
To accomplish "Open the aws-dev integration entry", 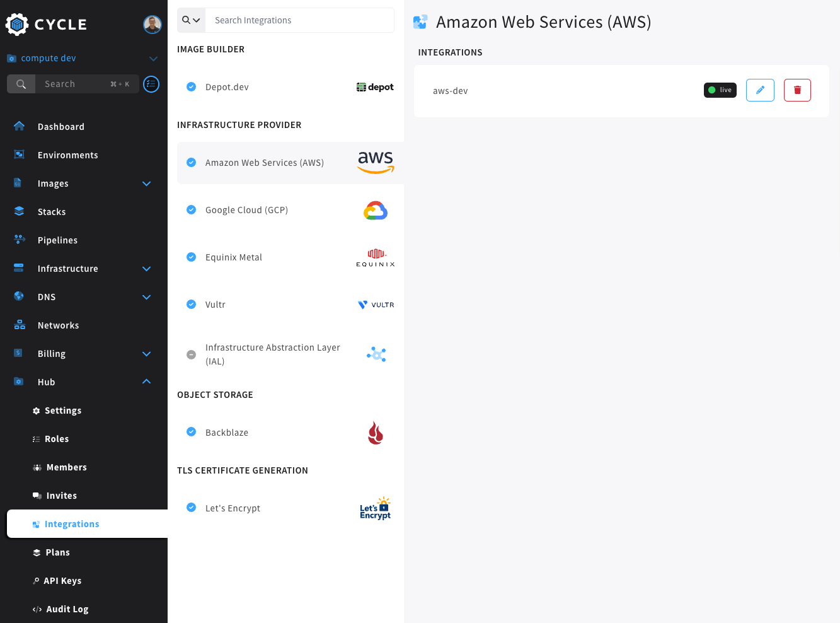I will tap(621, 91).
